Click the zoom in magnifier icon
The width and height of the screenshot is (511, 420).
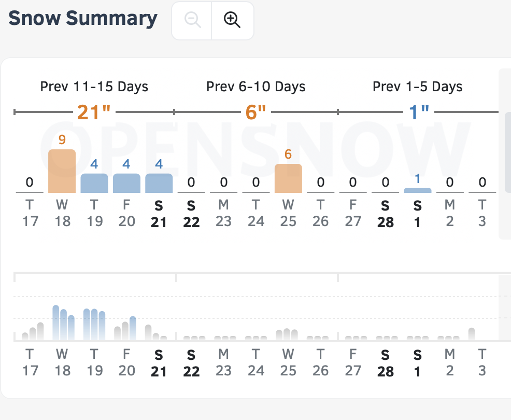[232, 20]
